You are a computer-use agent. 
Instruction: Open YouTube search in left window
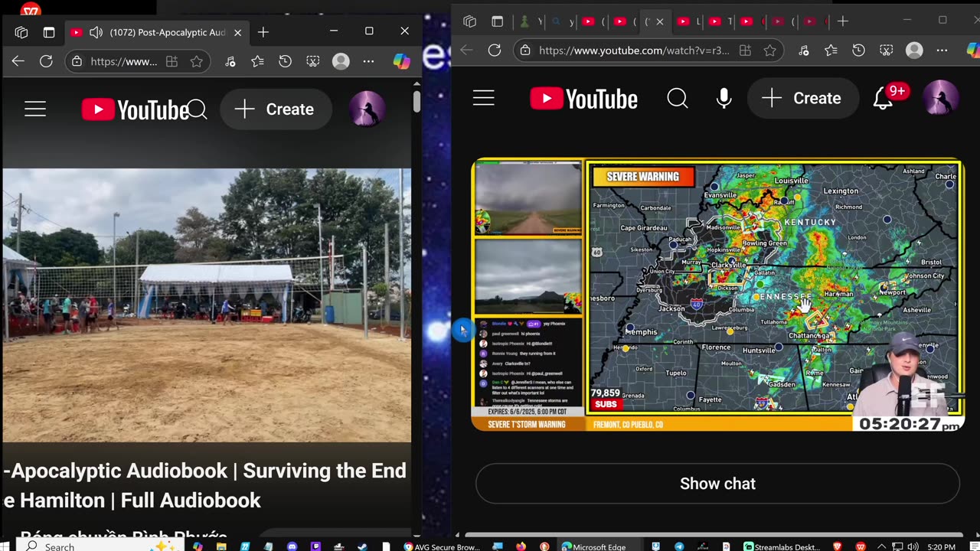pos(198,109)
